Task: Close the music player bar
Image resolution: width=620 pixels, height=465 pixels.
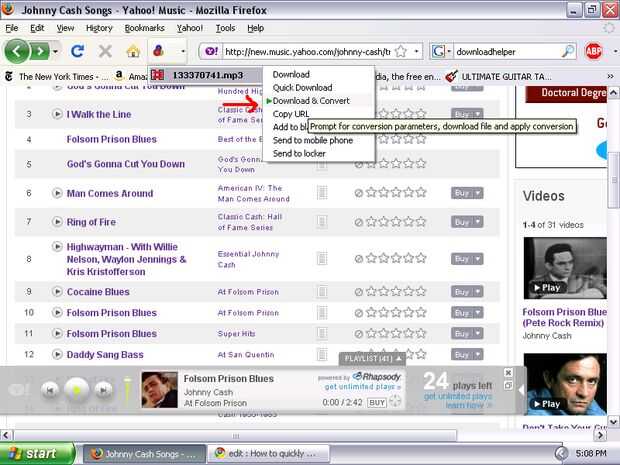Action: (508, 372)
